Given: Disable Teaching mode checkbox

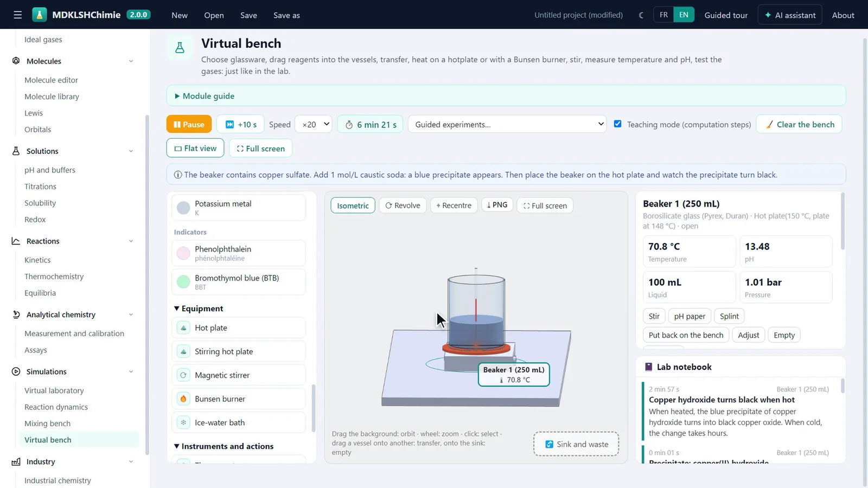Looking at the screenshot, I should pos(617,124).
